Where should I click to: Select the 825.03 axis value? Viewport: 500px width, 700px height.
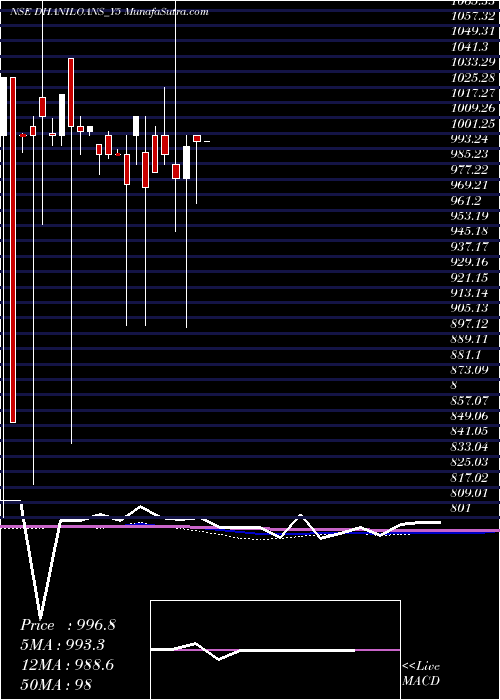click(470, 462)
